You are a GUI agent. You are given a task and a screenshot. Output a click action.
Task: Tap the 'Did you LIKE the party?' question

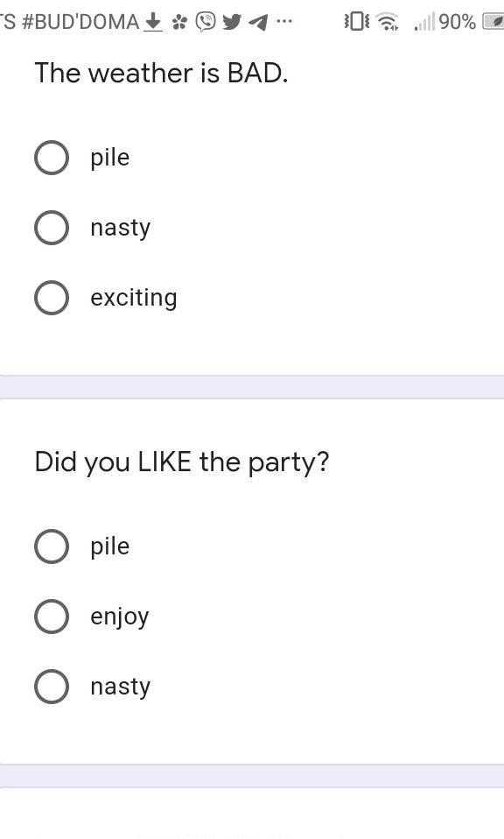(x=182, y=462)
